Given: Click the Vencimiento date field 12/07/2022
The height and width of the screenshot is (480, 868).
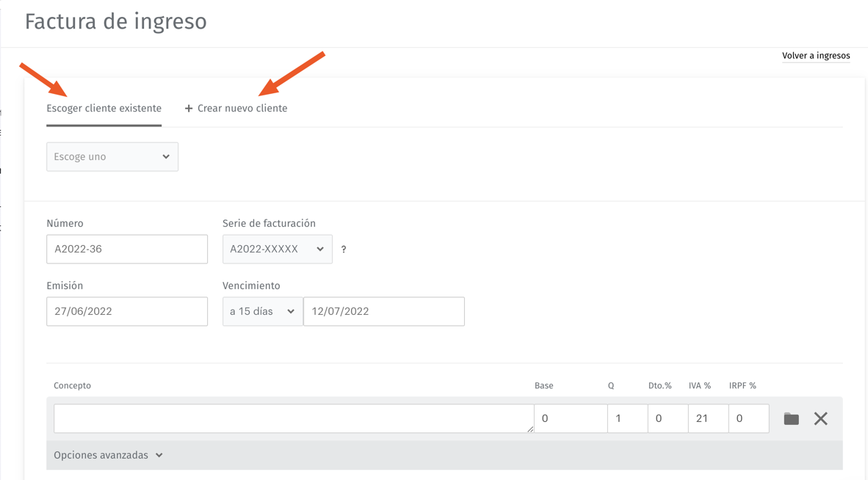Looking at the screenshot, I should pyautogui.click(x=383, y=312).
